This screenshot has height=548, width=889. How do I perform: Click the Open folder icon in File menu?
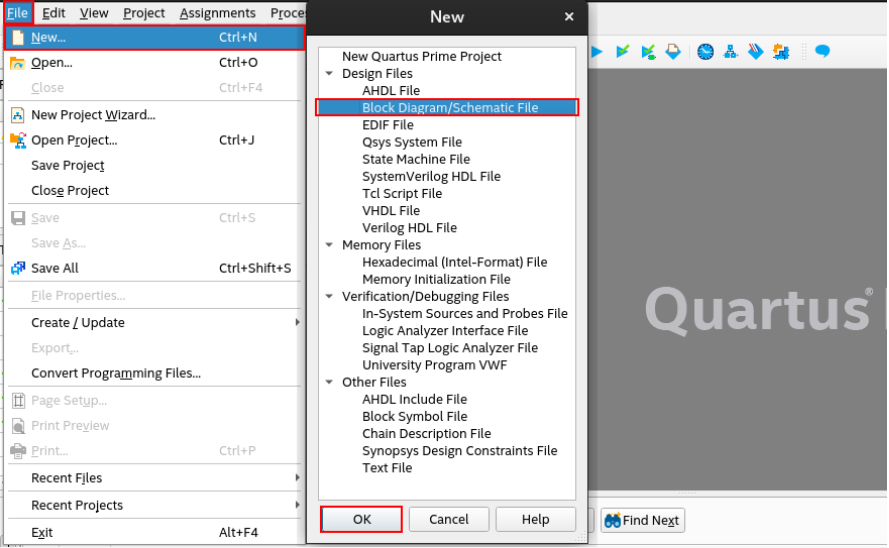point(18,62)
